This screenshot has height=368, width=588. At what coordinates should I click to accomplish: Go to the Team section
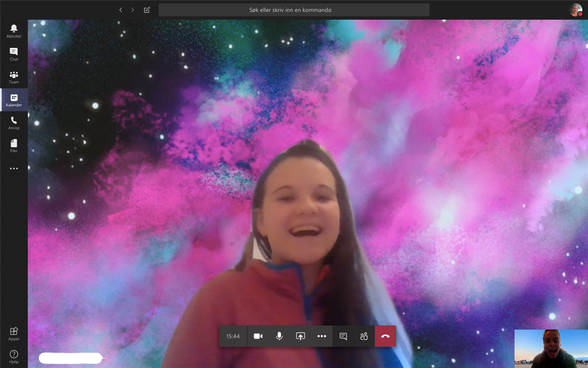point(14,77)
